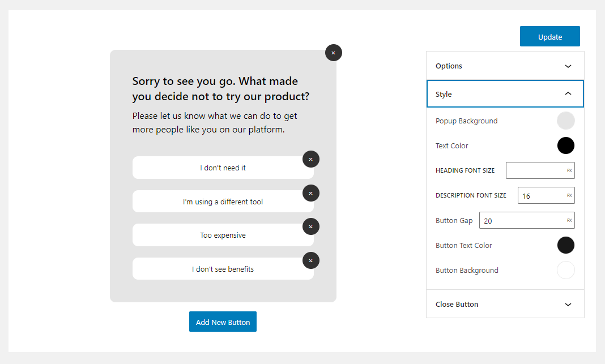Viewport: 605px width, 364px height.
Task: Click Add New Button
Action: pyautogui.click(x=223, y=322)
